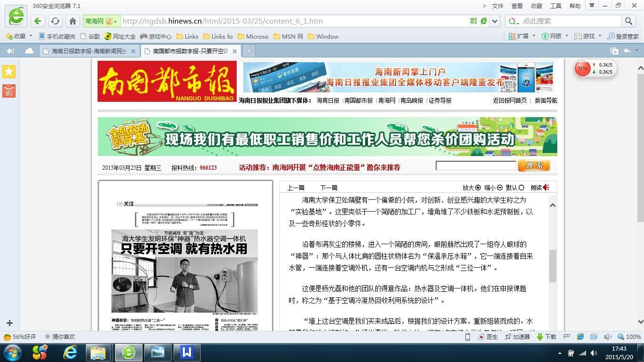This screenshot has height=362, width=644.
Task: Go to the 下一篇 next article link
Action: (x=329, y=188)
